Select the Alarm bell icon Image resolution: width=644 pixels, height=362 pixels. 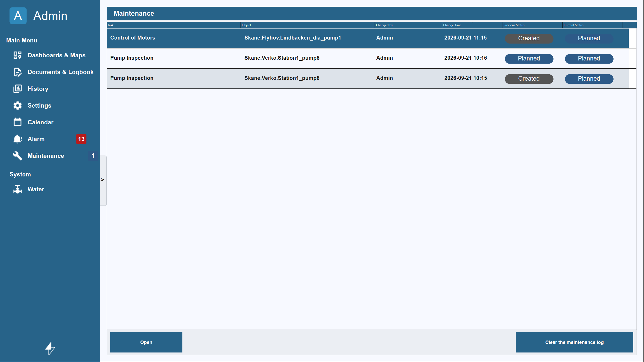18,139
